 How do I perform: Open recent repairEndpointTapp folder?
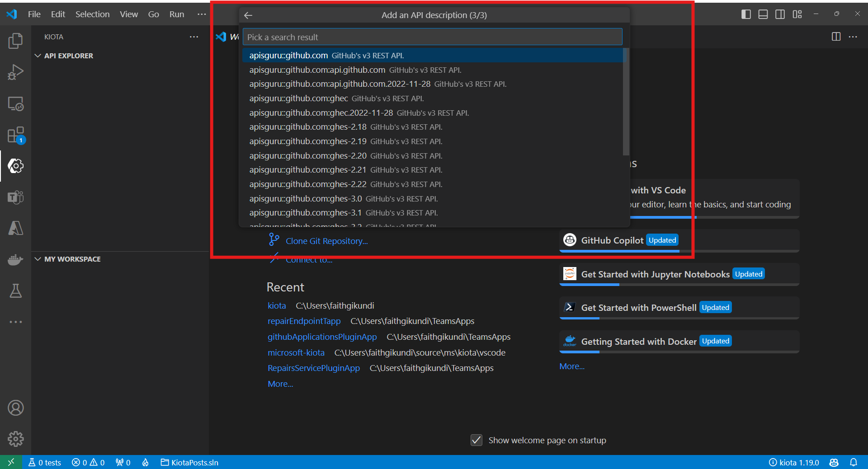[x=304, y=321]
